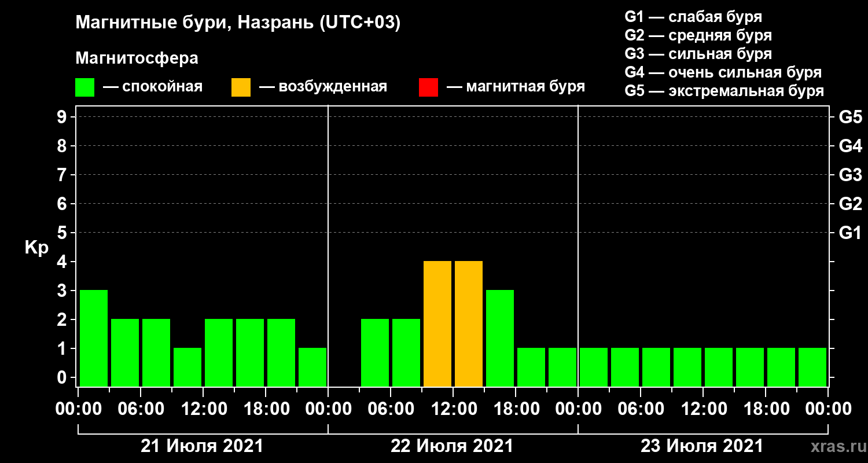The width and height of the screenshot is (868, 463).
Task: Click the G5 storm level label on right axis
Action: coord(850,117)
